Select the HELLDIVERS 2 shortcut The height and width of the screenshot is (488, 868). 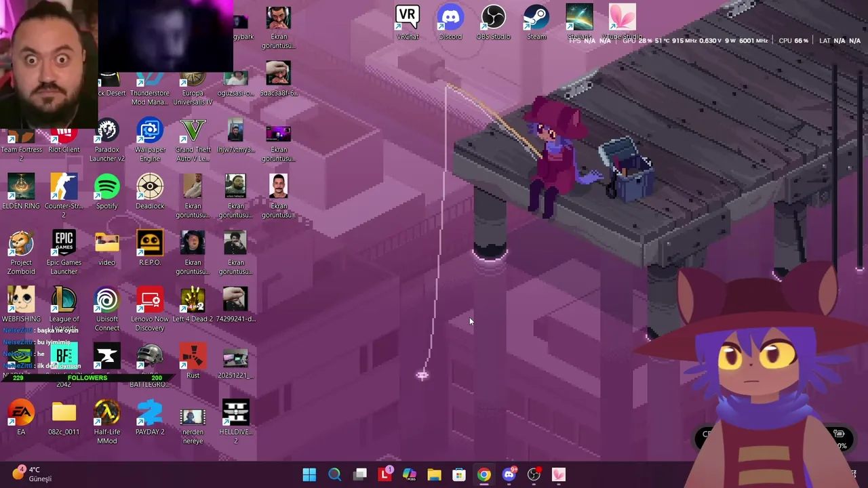(236, 422)
